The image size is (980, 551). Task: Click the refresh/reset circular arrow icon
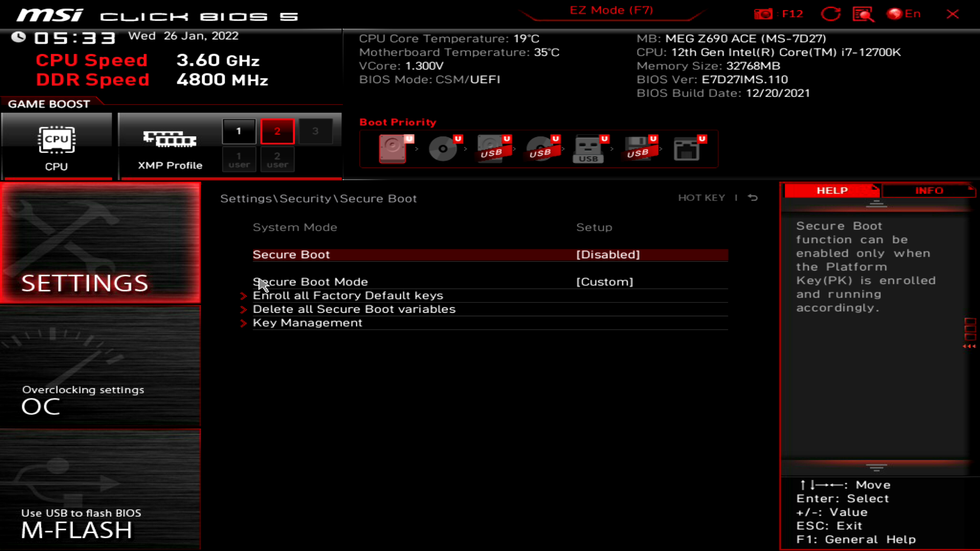[x=830, y=13]
